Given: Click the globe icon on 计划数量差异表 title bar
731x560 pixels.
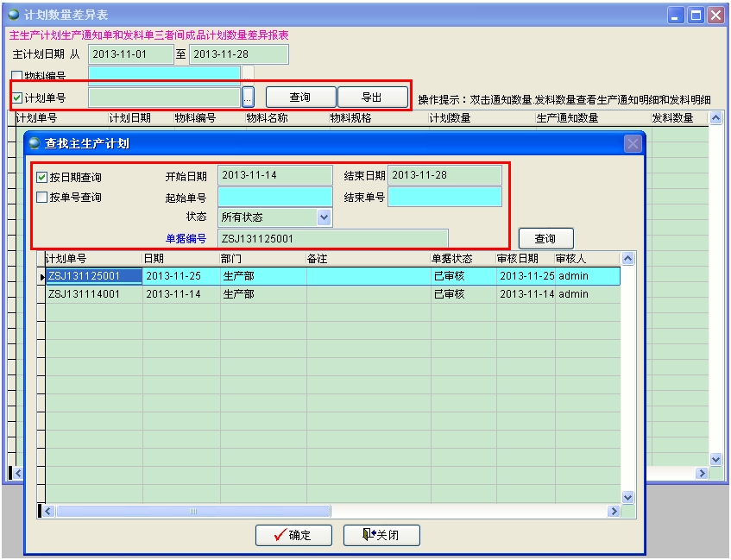Looking at the screenshot, I should 11,12.
